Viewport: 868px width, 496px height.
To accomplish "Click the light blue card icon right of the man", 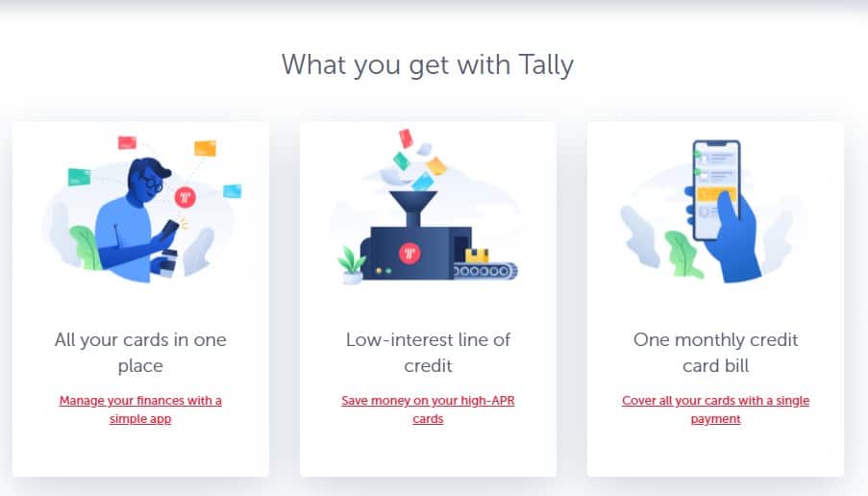I will [x=232, y=191].
